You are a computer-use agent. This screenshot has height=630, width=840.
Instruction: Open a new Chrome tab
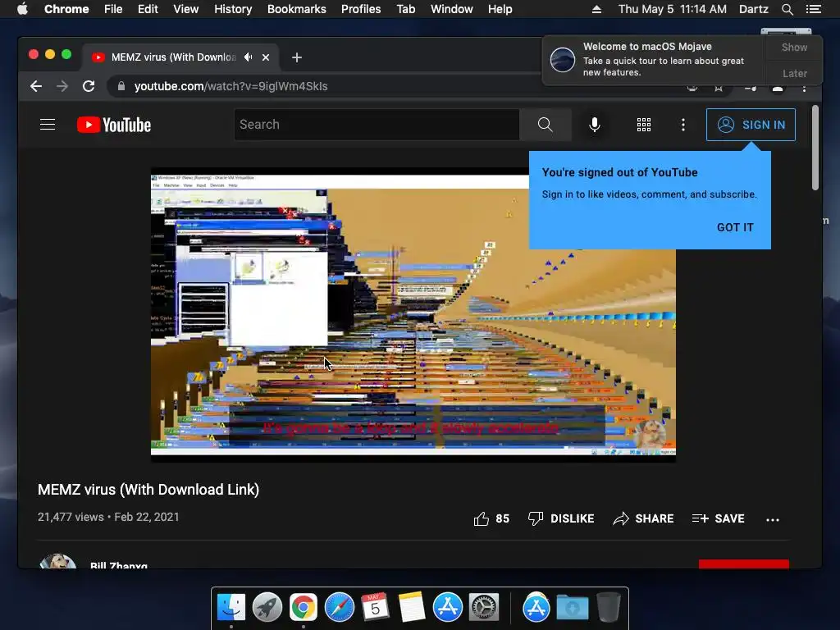(x=297, y=57)
